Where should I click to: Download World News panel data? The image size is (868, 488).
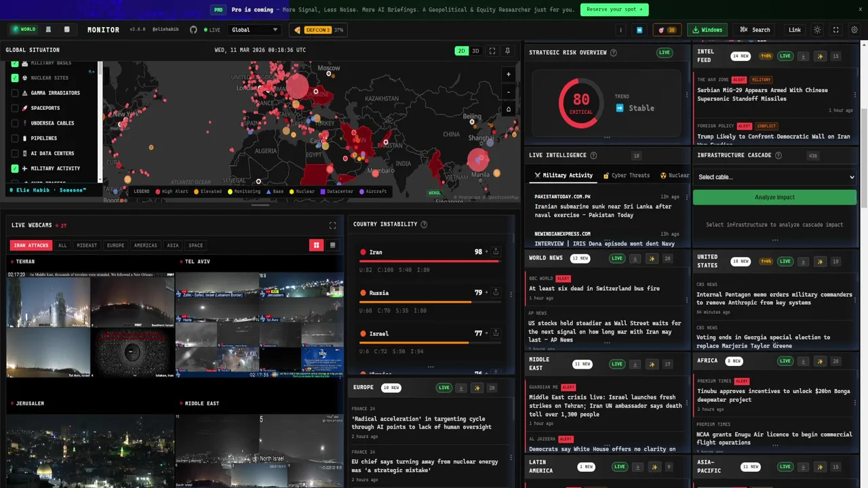point(635,258)
